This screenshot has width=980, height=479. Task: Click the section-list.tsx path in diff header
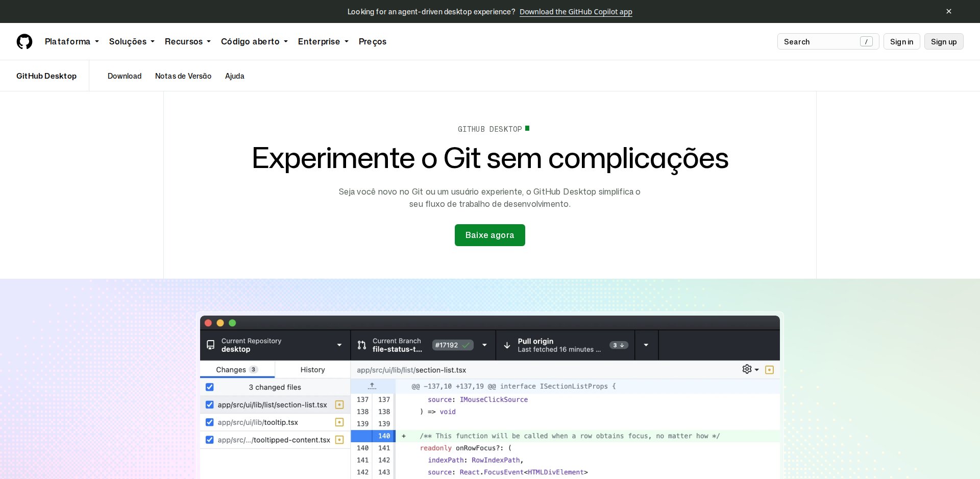(411, 370)
